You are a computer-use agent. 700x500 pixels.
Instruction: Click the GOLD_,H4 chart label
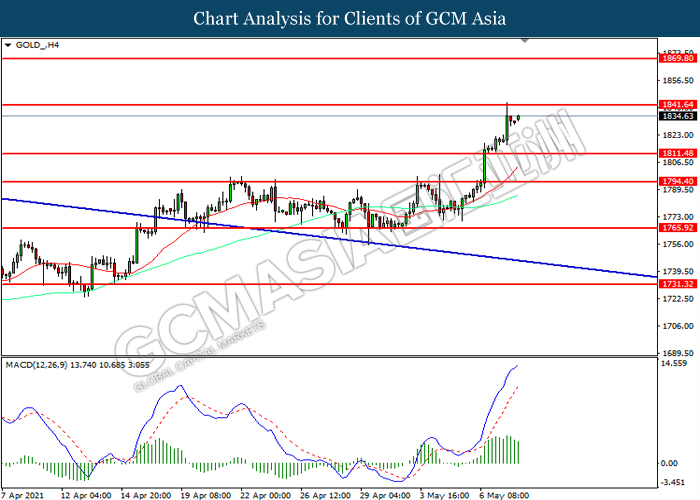point(37,45)
